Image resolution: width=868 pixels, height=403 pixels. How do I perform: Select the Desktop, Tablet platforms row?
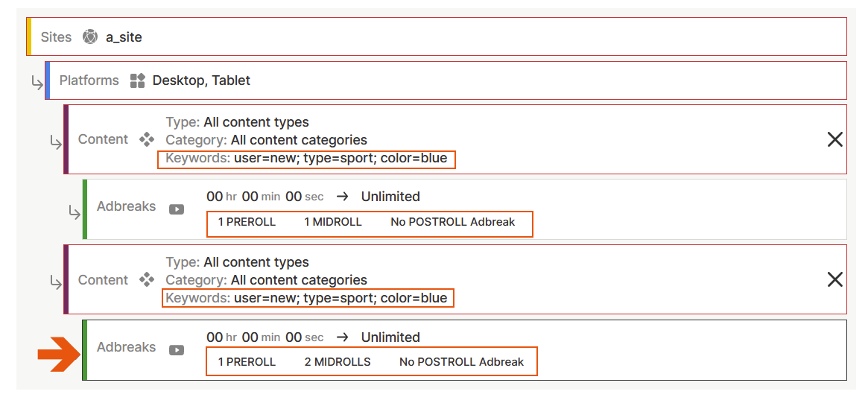point(447,80)
